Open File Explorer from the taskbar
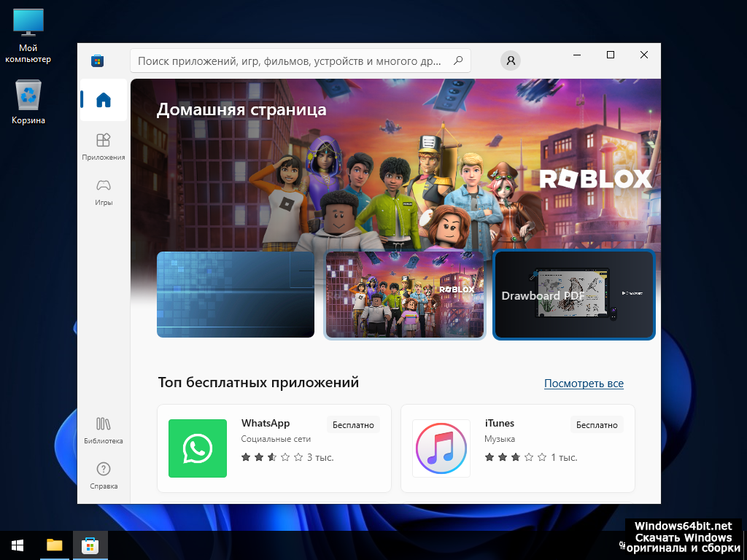The height and width of the screenshot is (560, 747). tap(55, 545)
